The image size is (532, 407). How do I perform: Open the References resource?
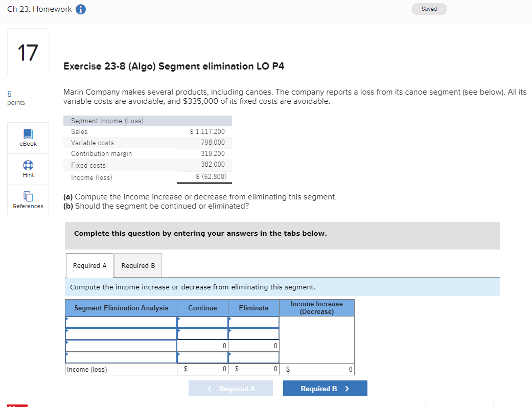pyautogui.click(x=28, y=200)
